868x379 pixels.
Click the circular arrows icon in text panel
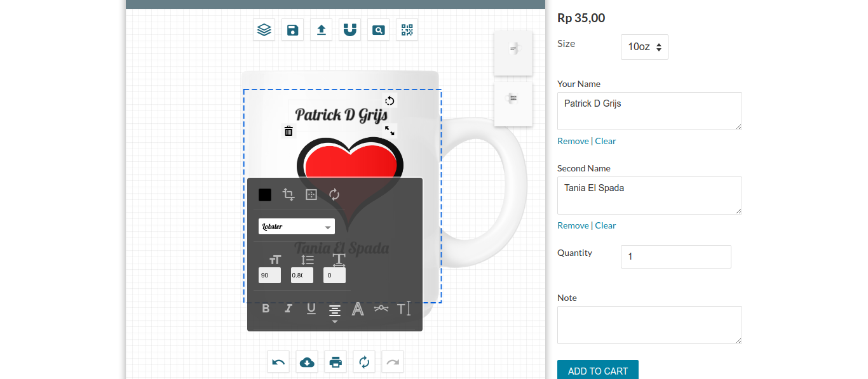(x=334, y=195)
